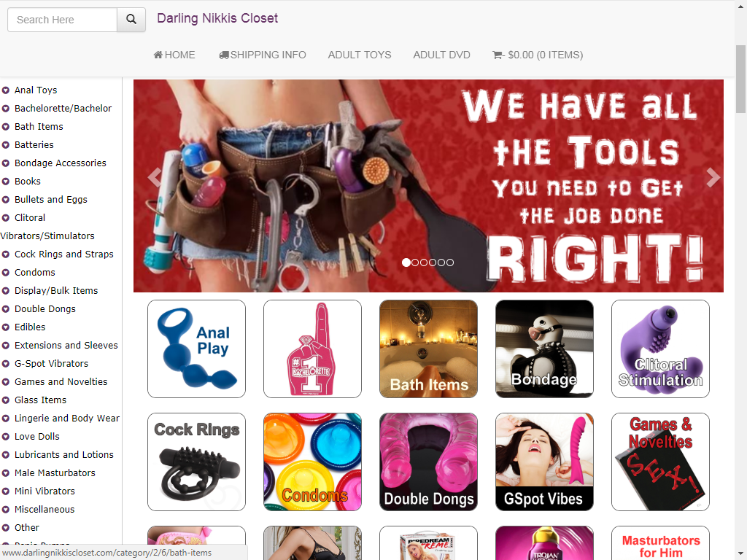Click the bullet icon beside Glass Items

pyautogui.click(x=6, y=400)
